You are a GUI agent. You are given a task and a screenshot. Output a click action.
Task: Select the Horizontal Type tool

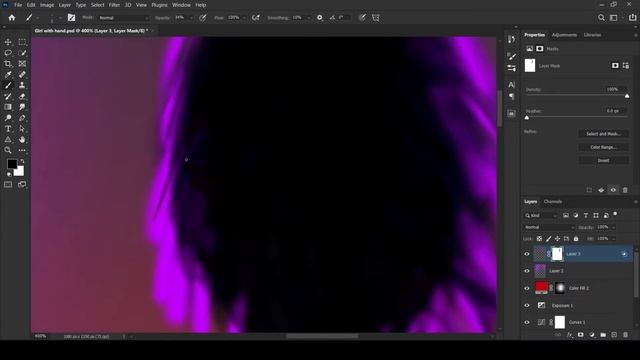click(x=8, y=129)
